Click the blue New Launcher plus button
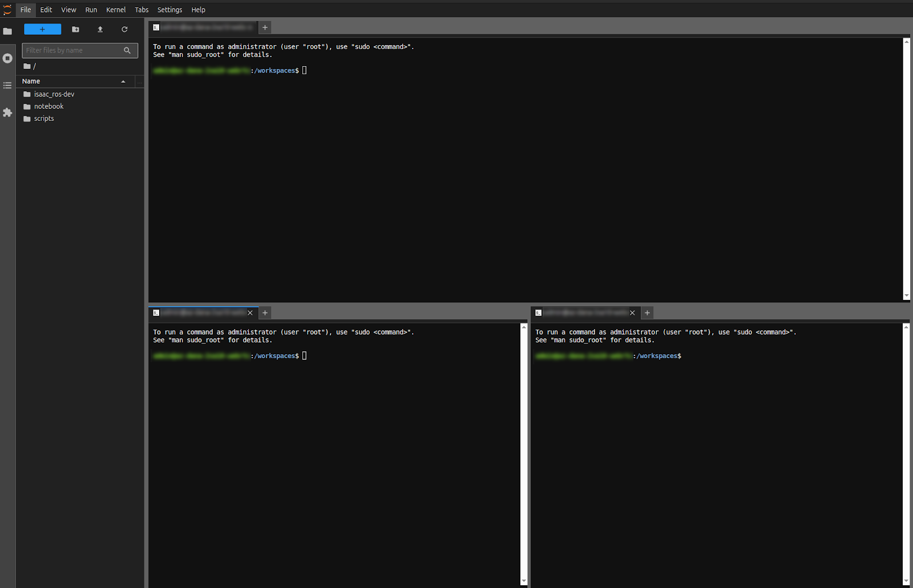 point(42,29)
